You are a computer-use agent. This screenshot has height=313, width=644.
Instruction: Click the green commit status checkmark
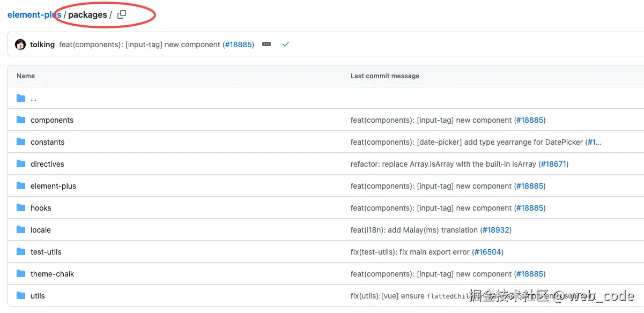click(x=285, y=44)
